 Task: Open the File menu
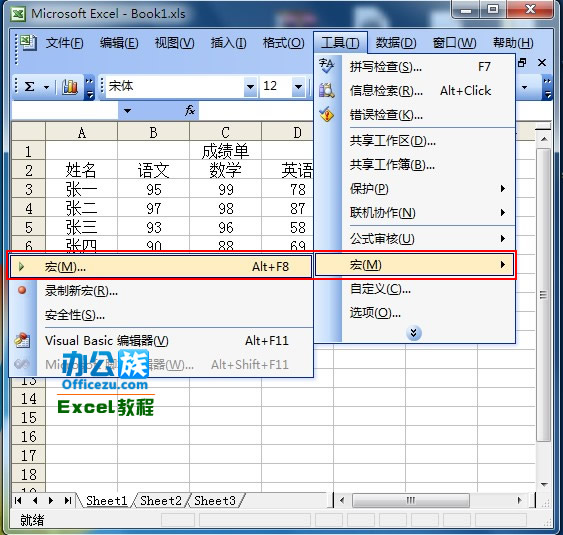click(65, 43)
